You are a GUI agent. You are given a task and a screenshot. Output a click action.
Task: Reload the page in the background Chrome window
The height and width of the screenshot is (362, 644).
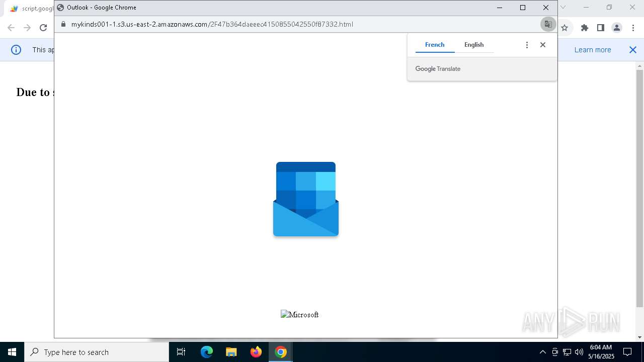(43, 28)
